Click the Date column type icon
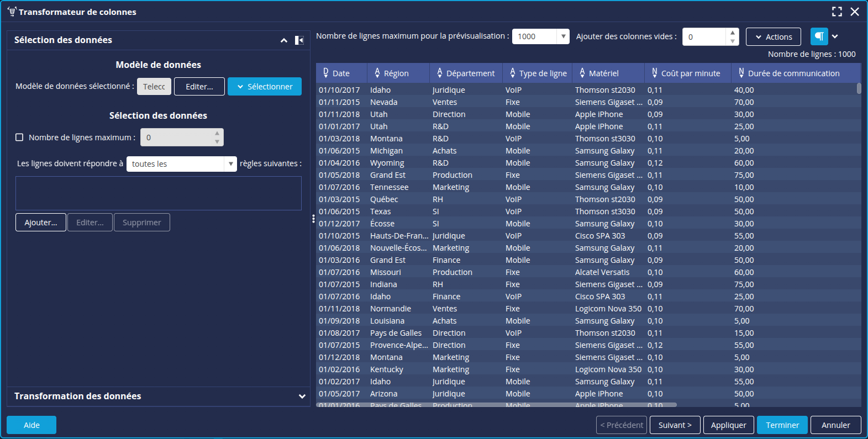This screenshot has width=868, height=439. coord(326,73)
